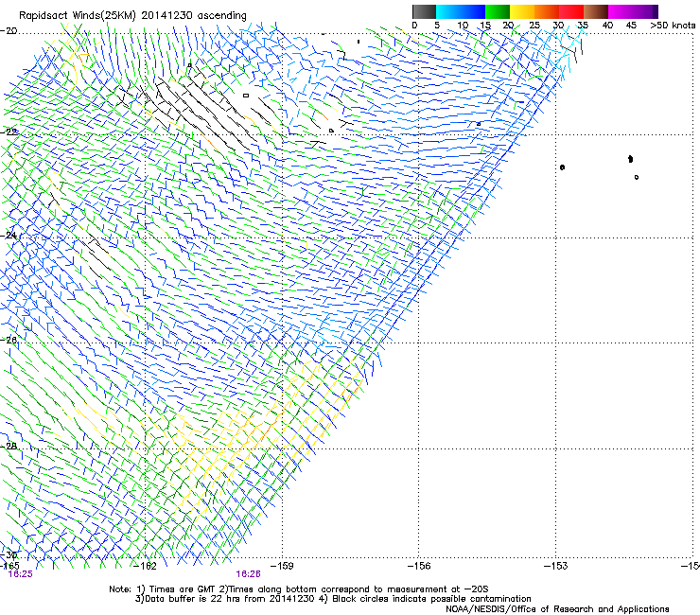Click the 'Rapidscat Winds(25KM) 20141230 ascending' title
This screenshot has width=700, height=615.
click(132, 16)
